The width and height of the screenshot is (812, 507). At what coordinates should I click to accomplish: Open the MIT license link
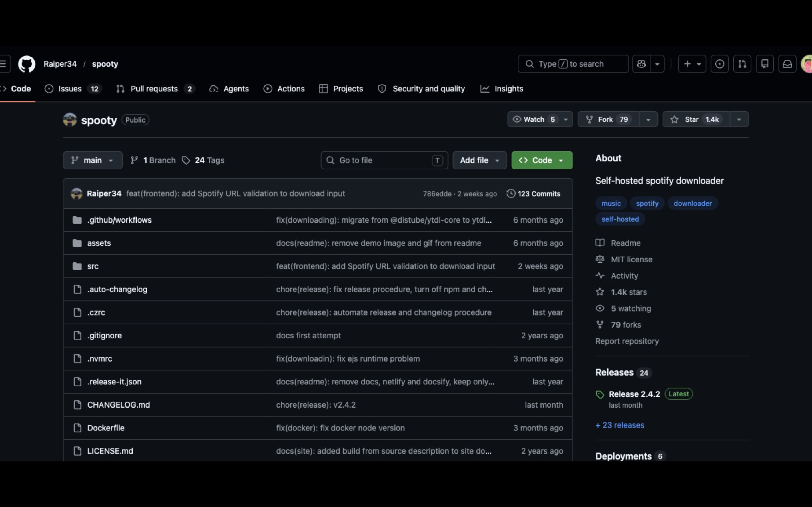624,260
